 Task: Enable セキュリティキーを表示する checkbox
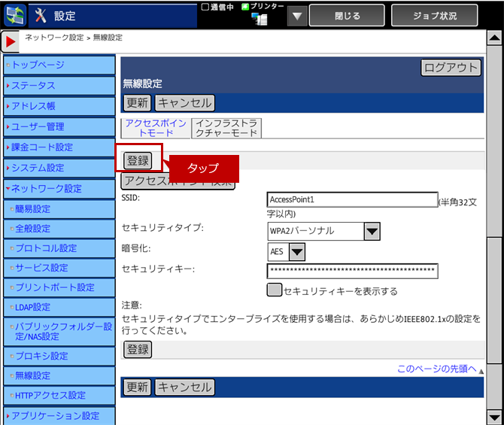point(275,290)
